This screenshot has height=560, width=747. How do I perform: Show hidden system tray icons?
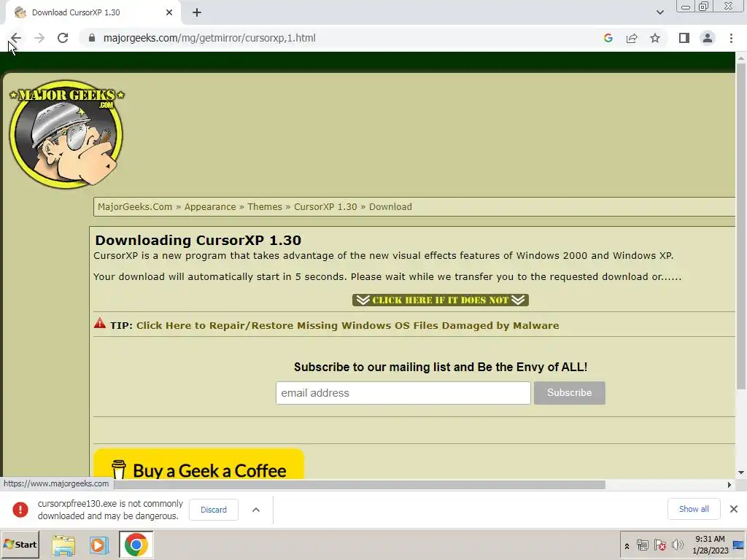[627, 546]
